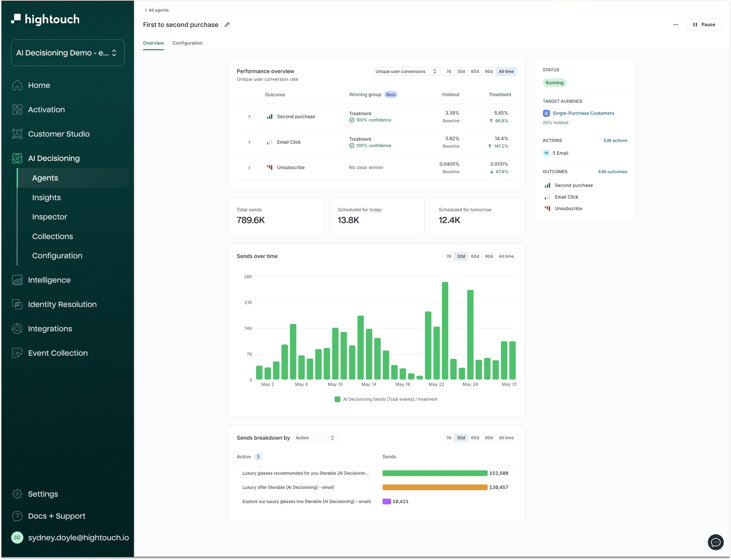Open the Activation sidebar icon
Image resolution: width=731 pixels, height=560 pixels.
pyautogui.click(x=17, y=110)
